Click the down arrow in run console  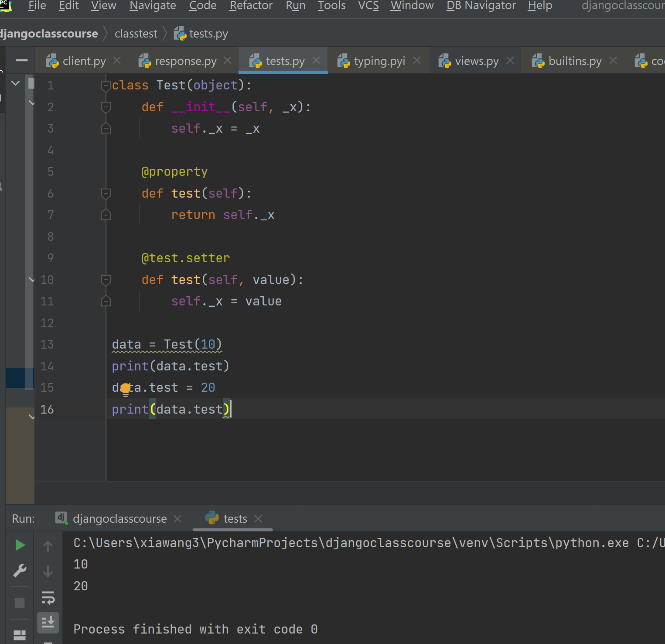[48, 571]
